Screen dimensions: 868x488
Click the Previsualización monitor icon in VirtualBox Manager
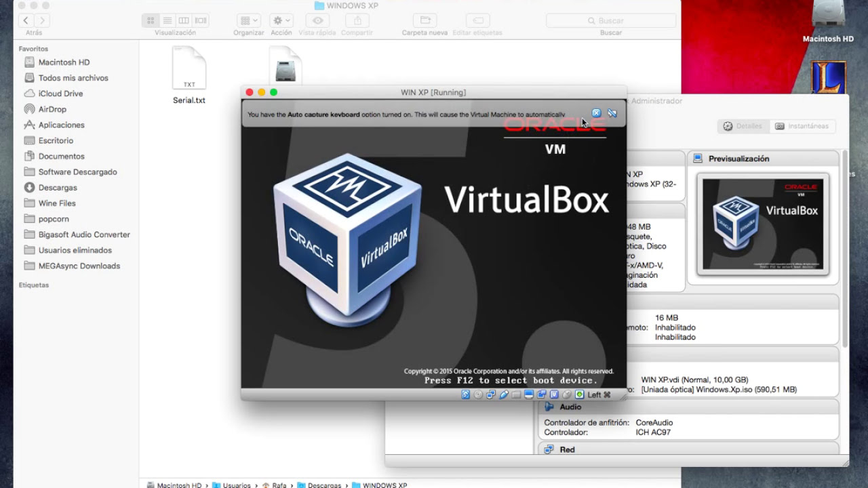697,159
